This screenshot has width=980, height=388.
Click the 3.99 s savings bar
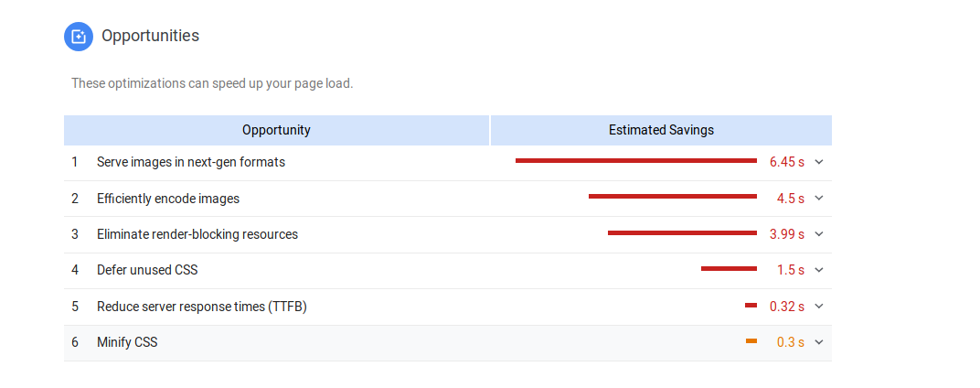click(x=683, y=232)
